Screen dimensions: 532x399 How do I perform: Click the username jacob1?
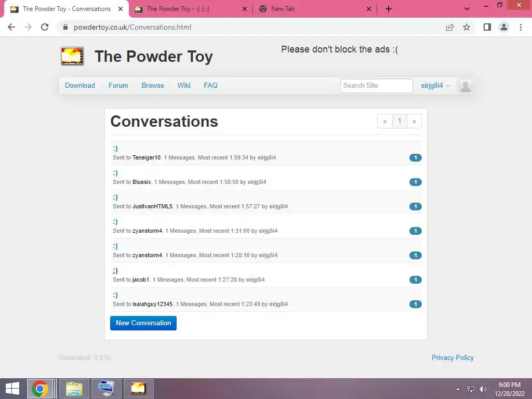click(140, 280)
